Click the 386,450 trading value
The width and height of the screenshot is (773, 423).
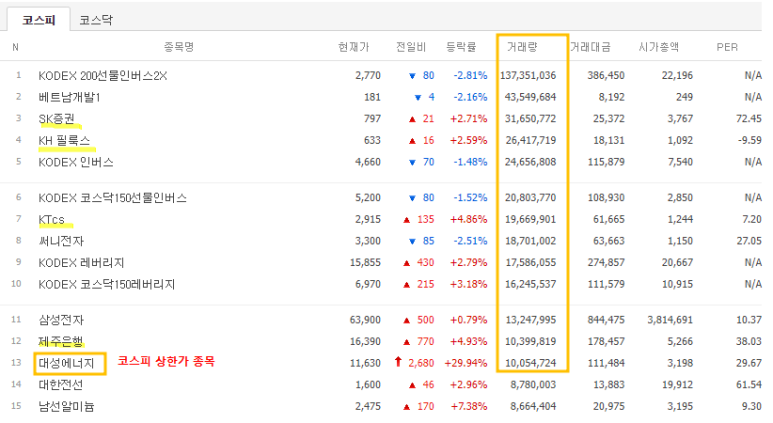pos(606,75)
